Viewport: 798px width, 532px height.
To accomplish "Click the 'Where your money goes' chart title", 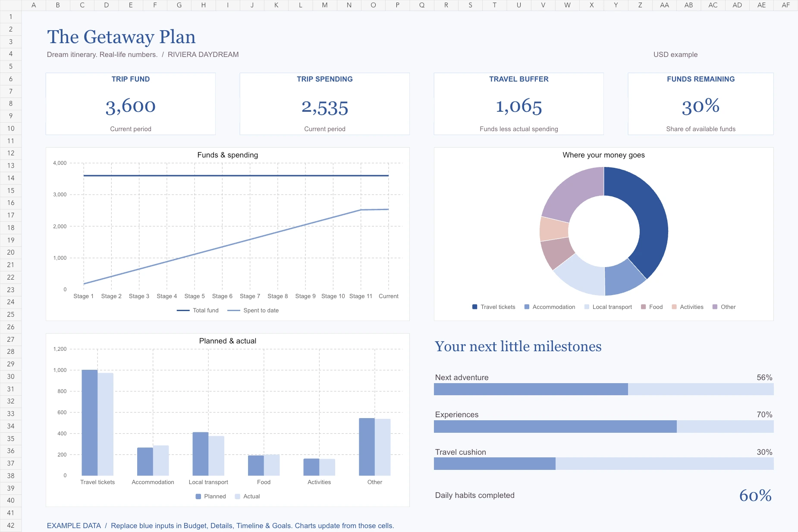I will click(603, 155).
